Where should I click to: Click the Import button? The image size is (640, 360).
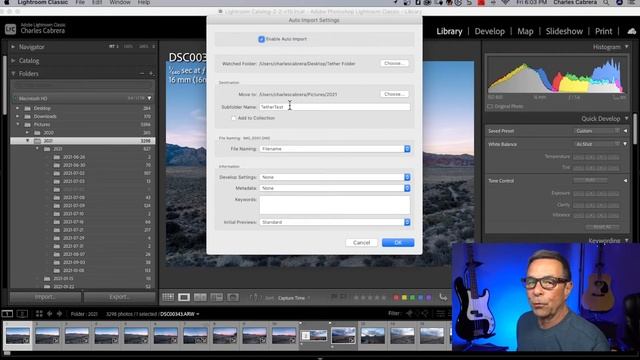click(45, 297)
